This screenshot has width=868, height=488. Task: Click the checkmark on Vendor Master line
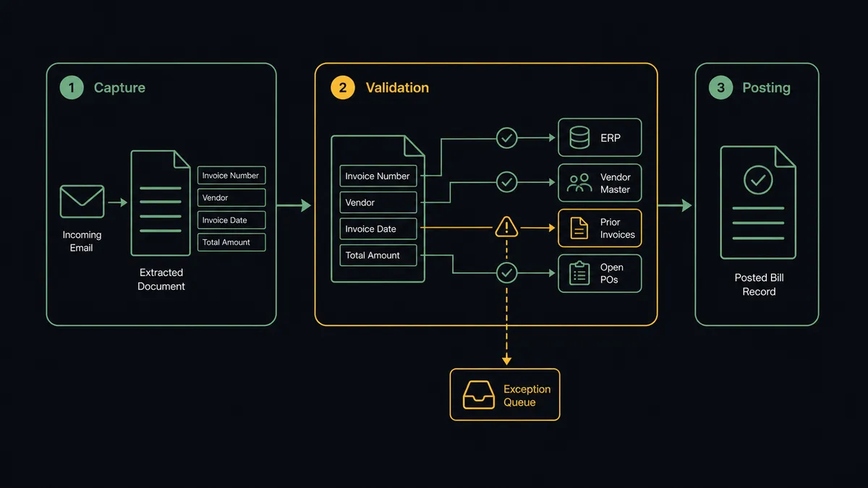pos(507,182)
